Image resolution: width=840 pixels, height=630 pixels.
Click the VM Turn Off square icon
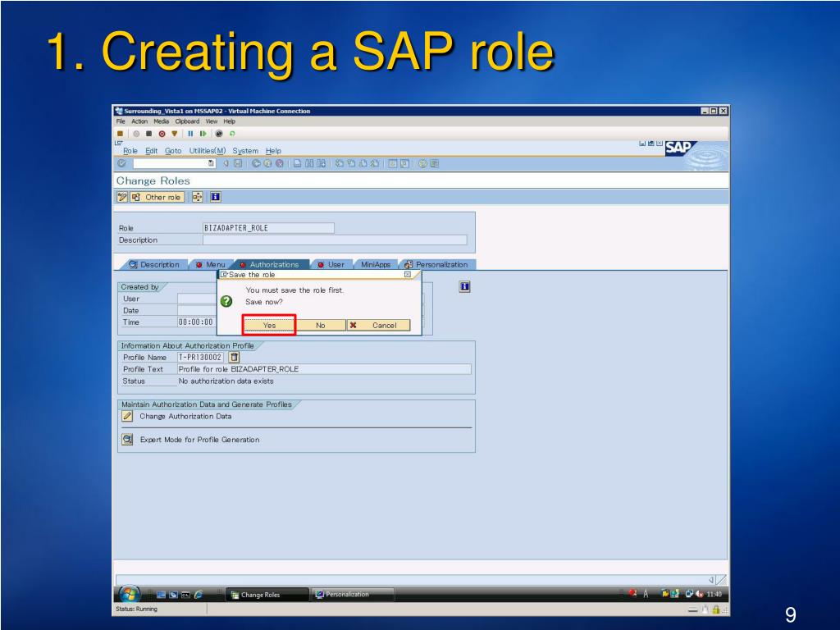pyautogui.click(x=149, y=134)
